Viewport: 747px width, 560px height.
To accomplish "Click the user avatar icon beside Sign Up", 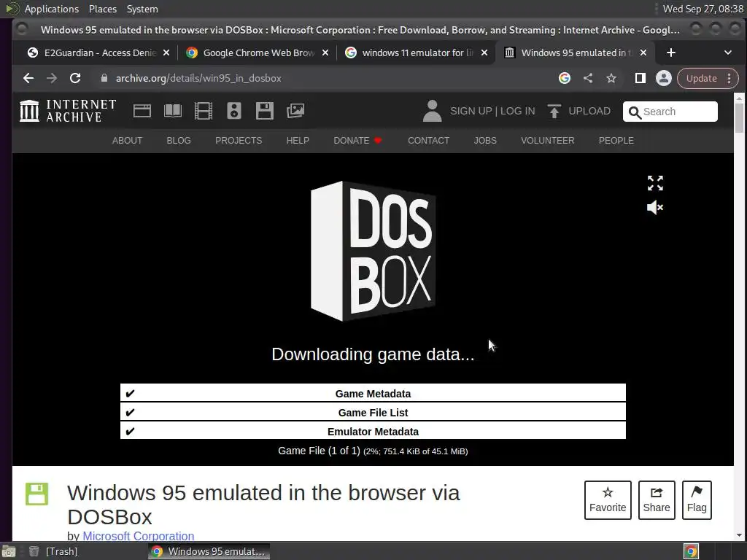I will click(x=432, y=111).
